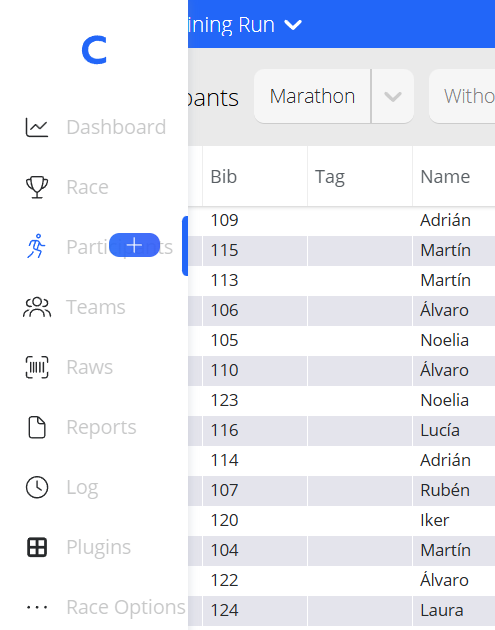This screenshot has width=495, height=630.
Task: Click empty Tag cell in row 120
Action: pos(360,521)
